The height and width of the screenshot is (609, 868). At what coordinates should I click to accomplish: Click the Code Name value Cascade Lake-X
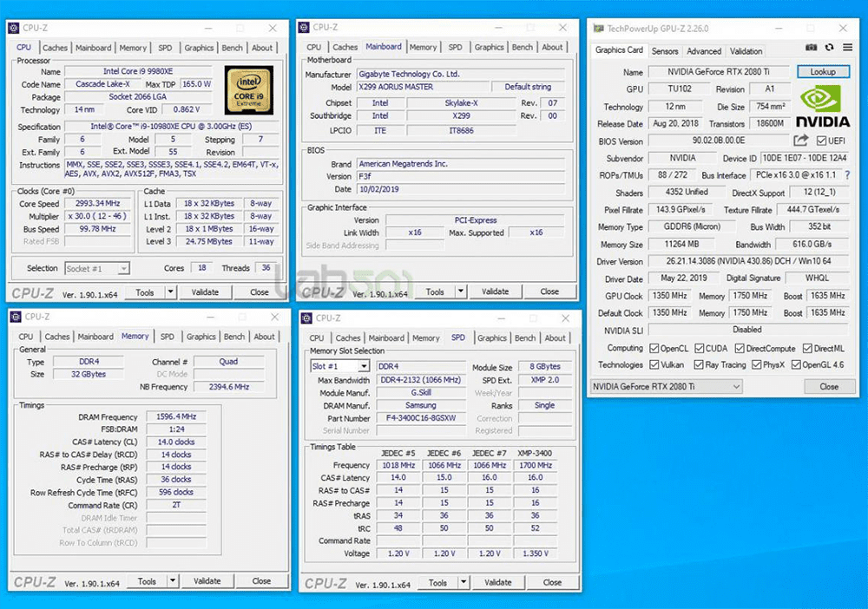(102, 84)
